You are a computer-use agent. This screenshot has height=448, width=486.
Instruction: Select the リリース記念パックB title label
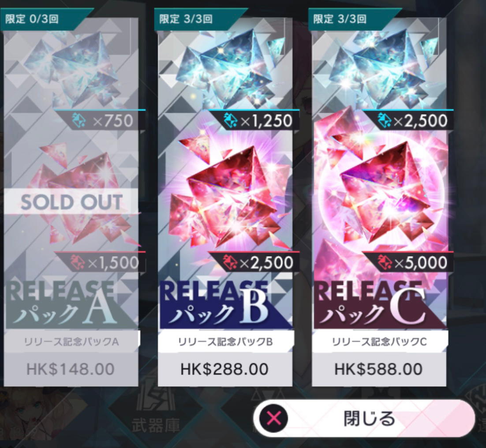(225, 342)
